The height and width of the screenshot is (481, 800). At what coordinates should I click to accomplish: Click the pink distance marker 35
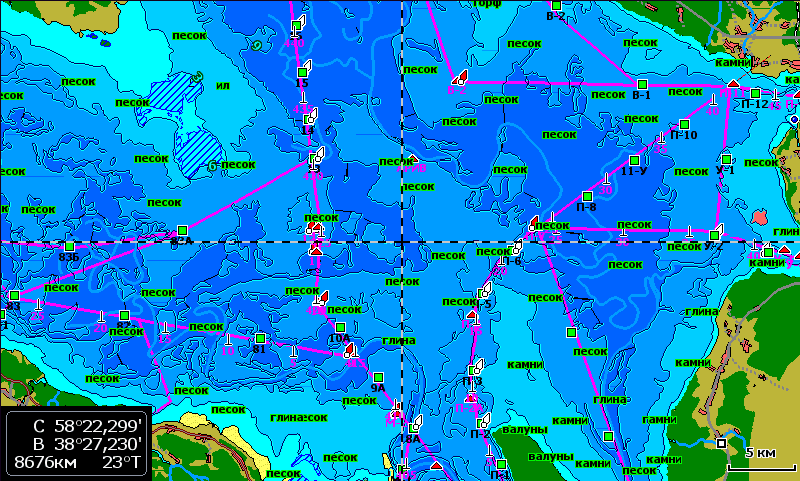tap(659, 150)
